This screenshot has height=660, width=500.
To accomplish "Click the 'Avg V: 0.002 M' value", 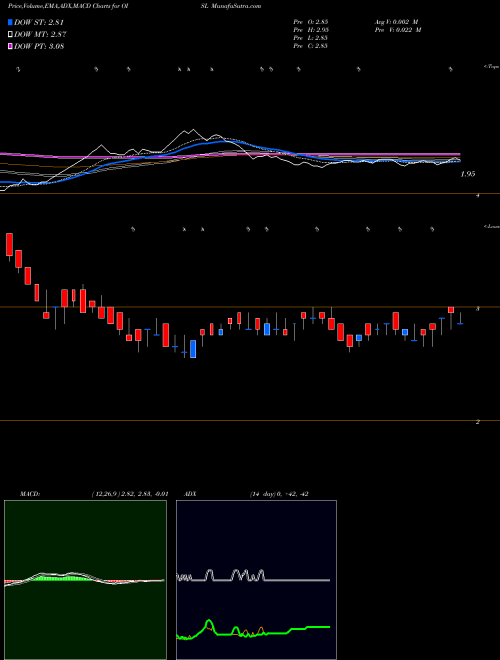I will 397,22.
